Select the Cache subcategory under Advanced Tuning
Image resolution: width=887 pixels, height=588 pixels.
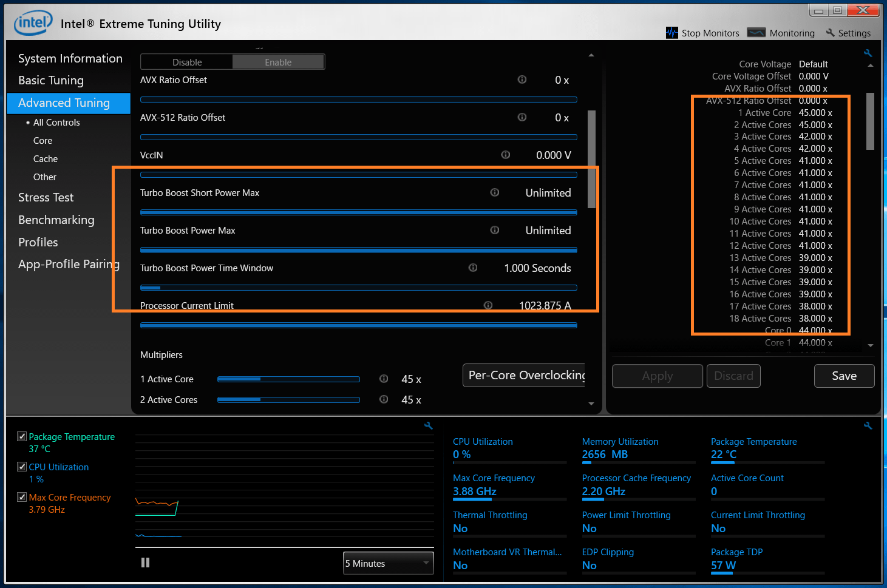[x=46, y=158]
